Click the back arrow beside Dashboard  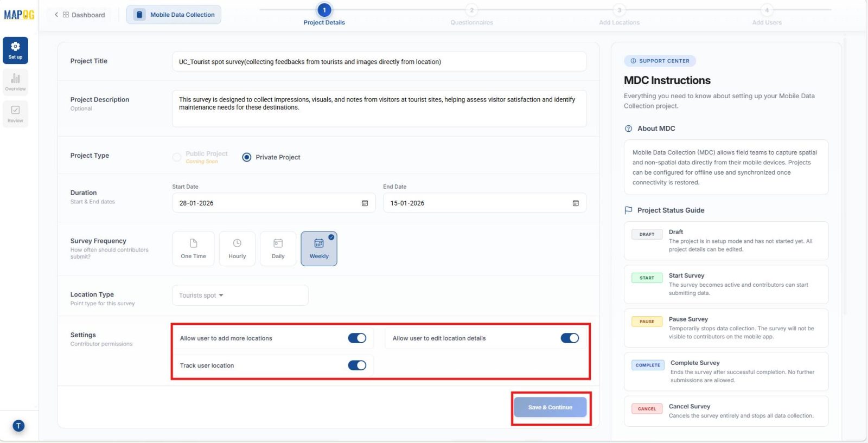[56, 15]
